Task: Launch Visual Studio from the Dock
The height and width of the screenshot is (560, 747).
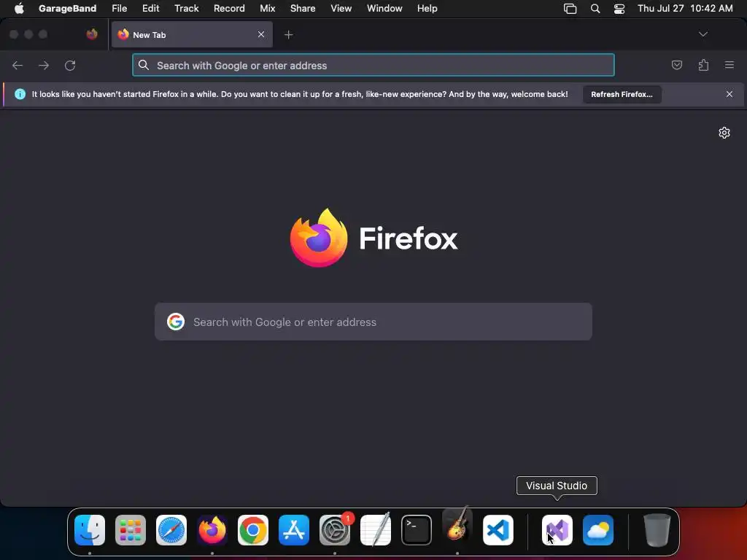Action: click(x=557, y=530)
